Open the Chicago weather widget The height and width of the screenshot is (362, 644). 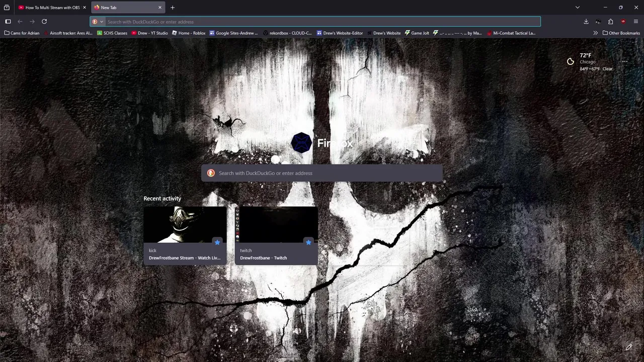point(590,62)
